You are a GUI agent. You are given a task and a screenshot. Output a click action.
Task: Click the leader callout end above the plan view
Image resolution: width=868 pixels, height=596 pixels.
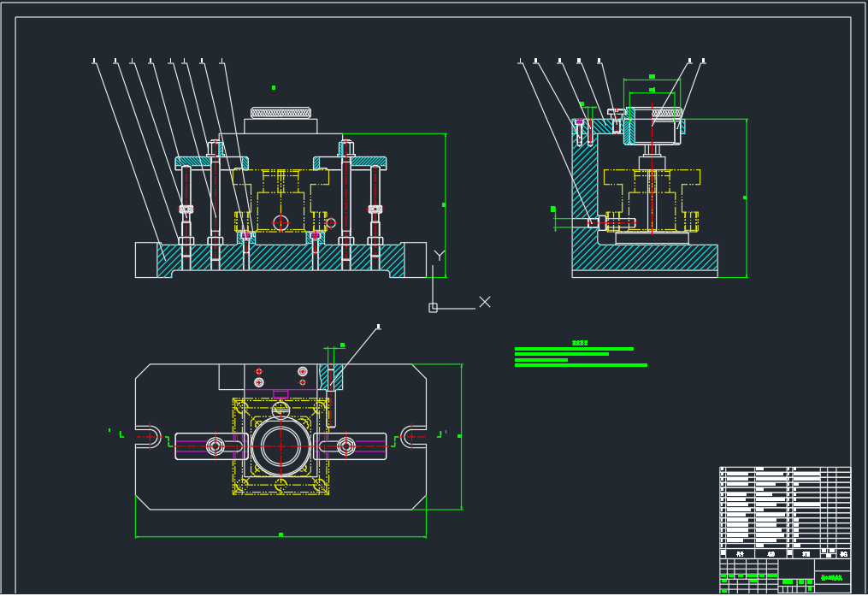379,327
